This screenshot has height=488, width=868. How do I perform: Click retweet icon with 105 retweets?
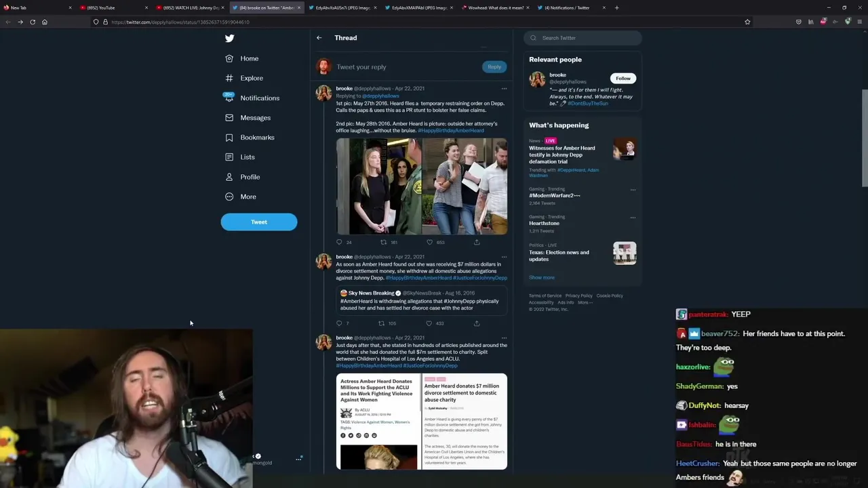coord(381,323)
